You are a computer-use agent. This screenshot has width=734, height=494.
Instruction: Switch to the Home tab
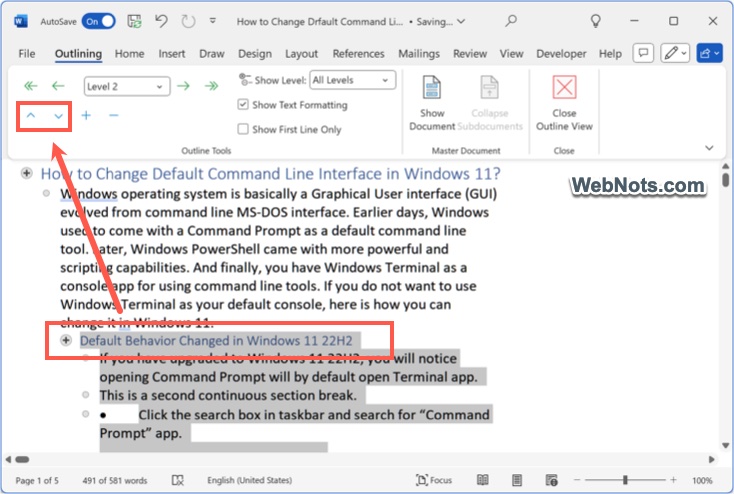[x=130, y=54]
